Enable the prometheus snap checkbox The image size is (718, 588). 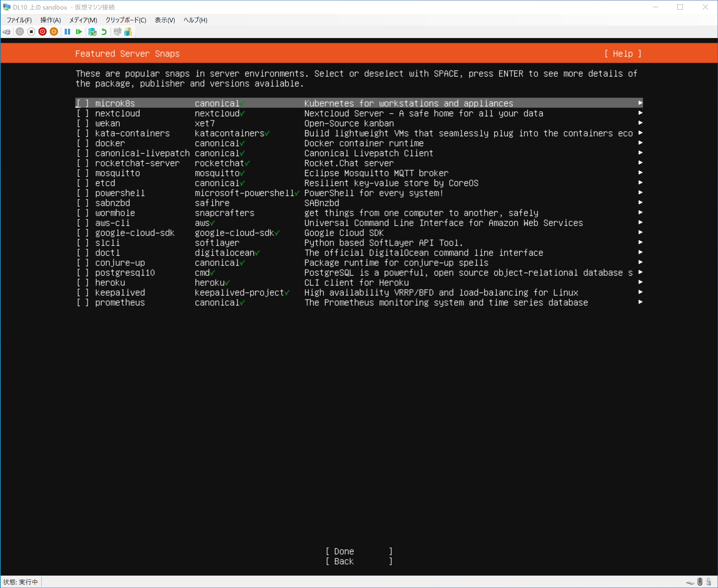click(83, 303)
